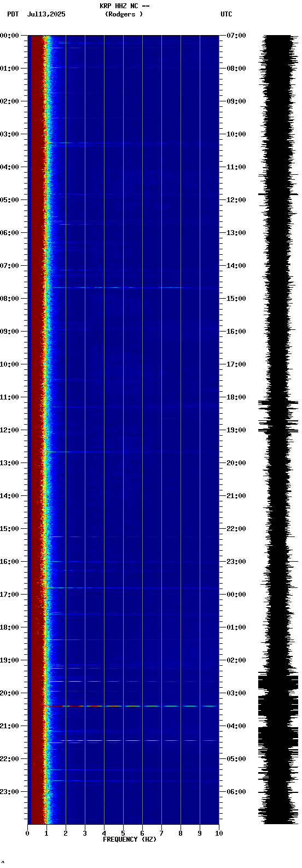This screenshot has height=868, width=302.
Task: Click the UTC time label '03:00'
Action: point(236,693)
